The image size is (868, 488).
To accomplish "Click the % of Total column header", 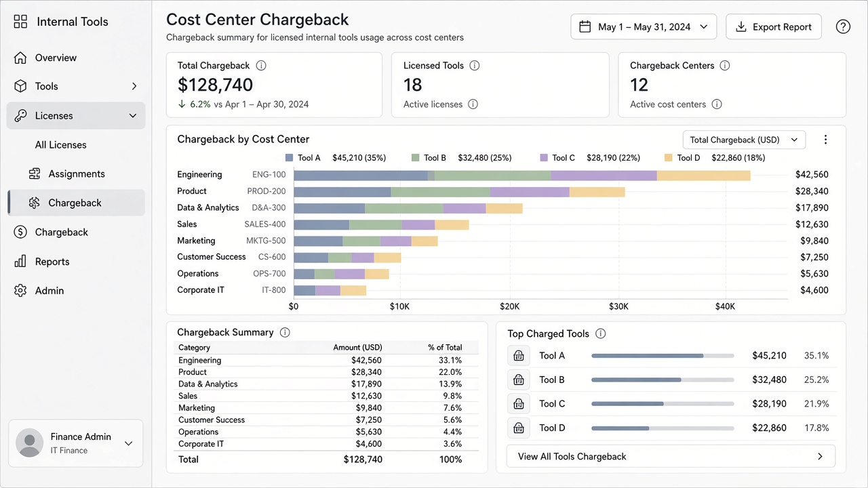I will [445, 348].
